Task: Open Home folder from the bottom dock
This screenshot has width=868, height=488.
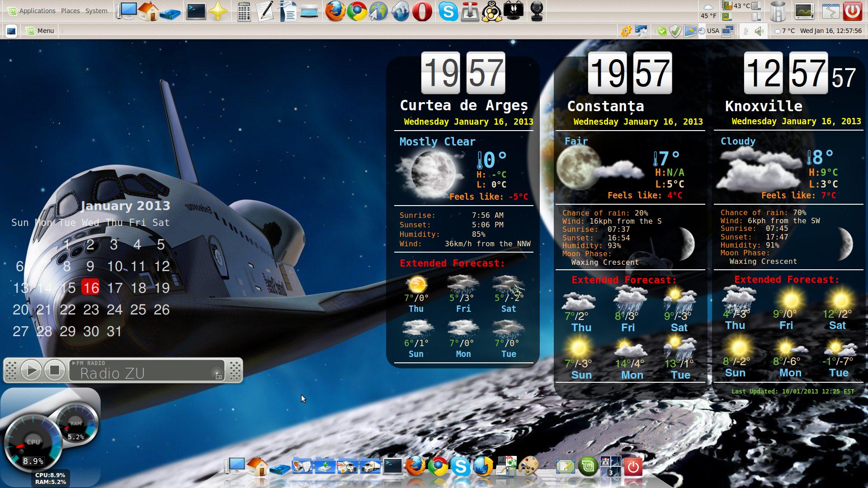Action: [x=257, y=466]
